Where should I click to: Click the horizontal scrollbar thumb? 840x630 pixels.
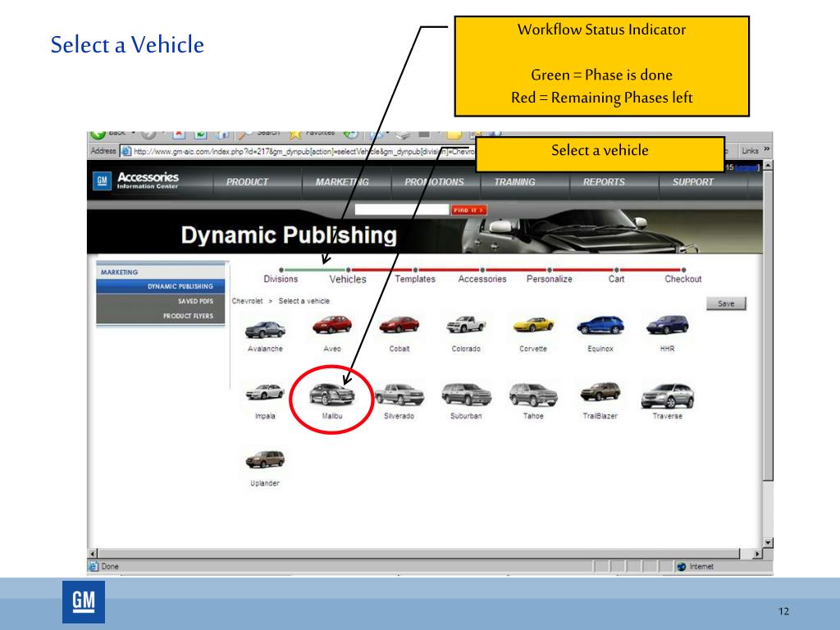pyautogui.click(x=419, y=554)
